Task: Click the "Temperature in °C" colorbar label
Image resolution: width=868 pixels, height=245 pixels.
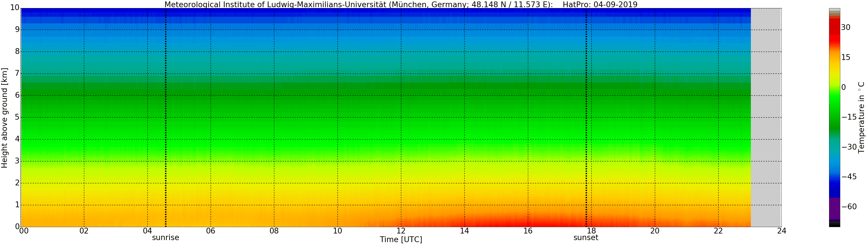Action: pyautogui.click(x=861, y=117)
